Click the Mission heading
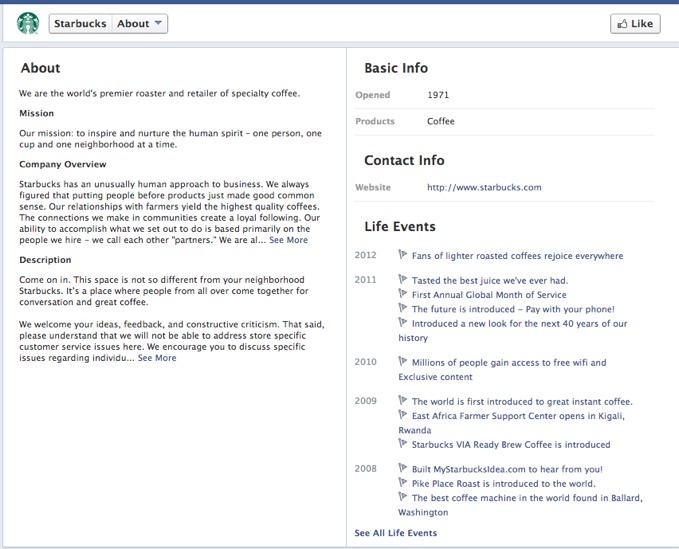 (37, 113)
